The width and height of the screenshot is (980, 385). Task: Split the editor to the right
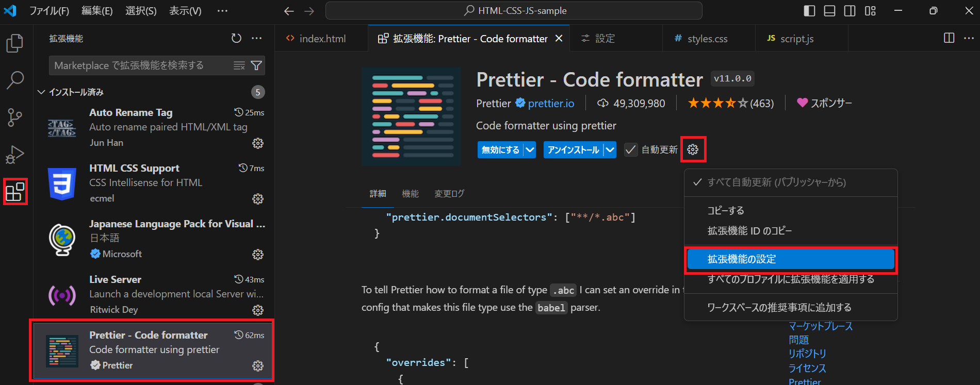point(949,38)
